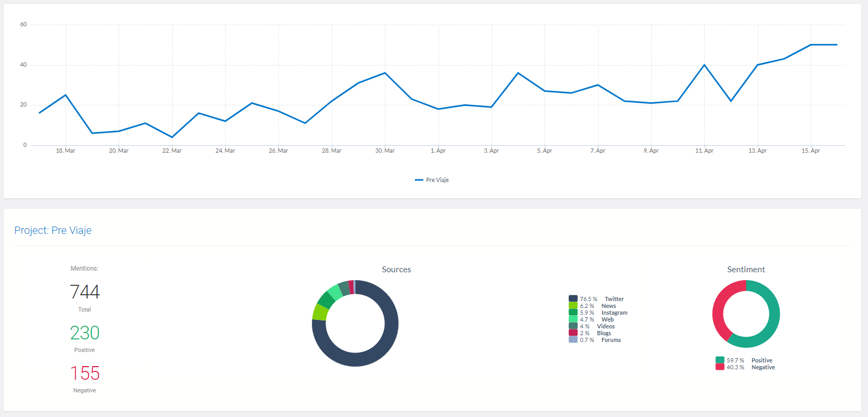Click the 30. Mar axis label
Viewport: 868px width, 417px height.
pos(385,151)
